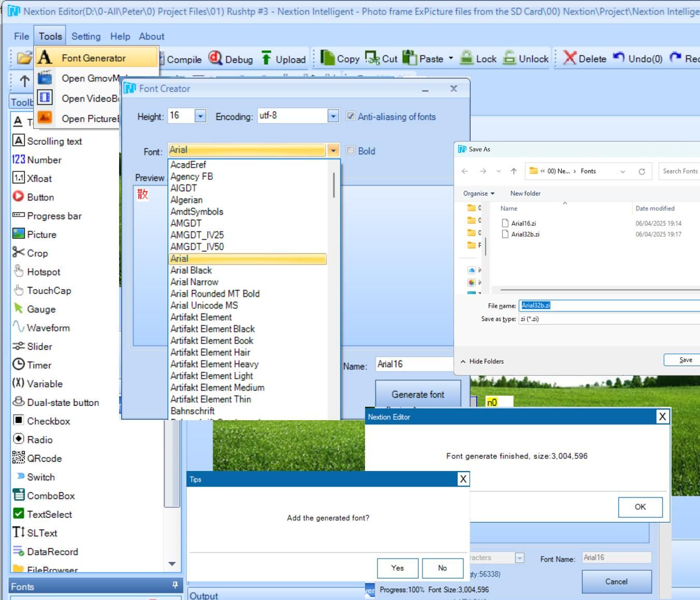Disable Anti-aliasing of fonts
Screen dimensions: 700x600
[351, 116]
